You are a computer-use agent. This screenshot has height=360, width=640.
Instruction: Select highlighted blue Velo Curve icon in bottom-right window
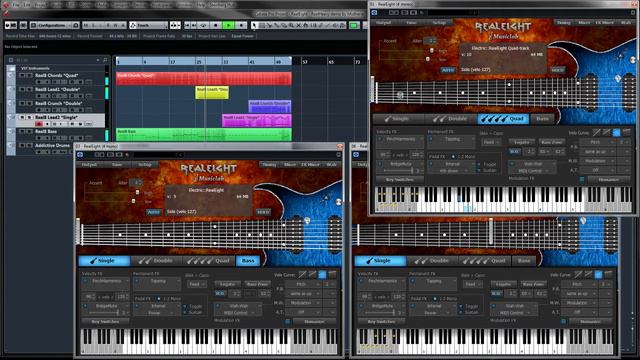[598, 274]
